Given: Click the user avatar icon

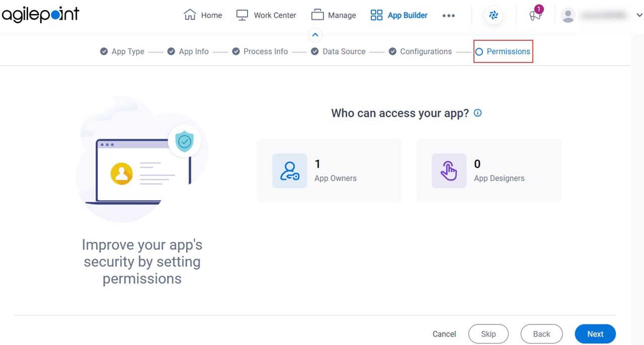Looking at the screenshot, I should pyautogui.click(x=568, y=16).
